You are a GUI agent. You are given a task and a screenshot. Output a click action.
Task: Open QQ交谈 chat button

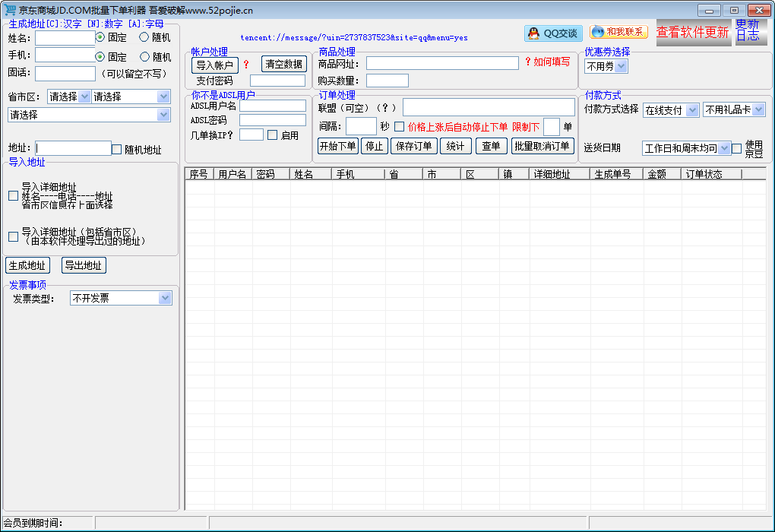pos(553,33)
